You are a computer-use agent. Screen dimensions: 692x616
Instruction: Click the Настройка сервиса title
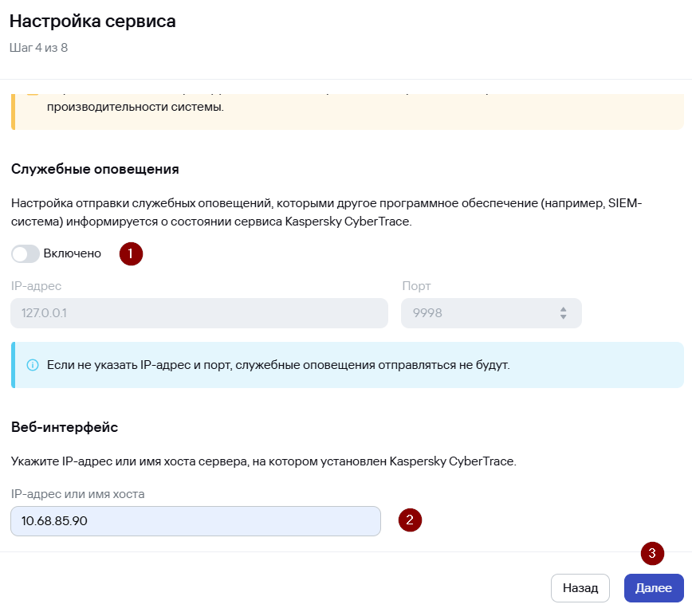92,22
